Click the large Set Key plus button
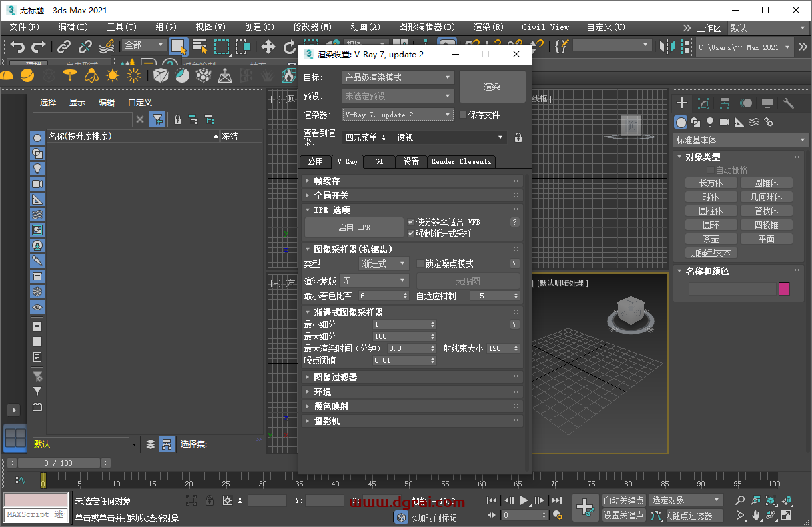812x527 pixels. [586, 508]
